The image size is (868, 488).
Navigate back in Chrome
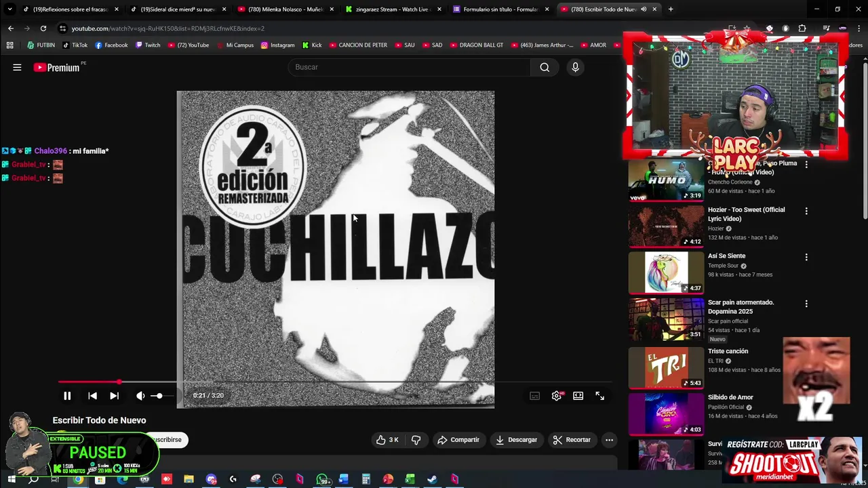[x=11, y=28]
